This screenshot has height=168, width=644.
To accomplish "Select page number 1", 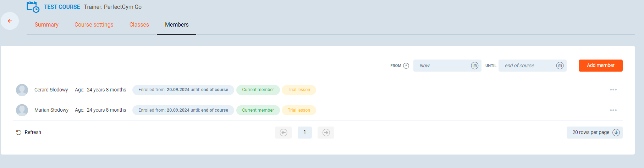I will click(x=304, y=133).
